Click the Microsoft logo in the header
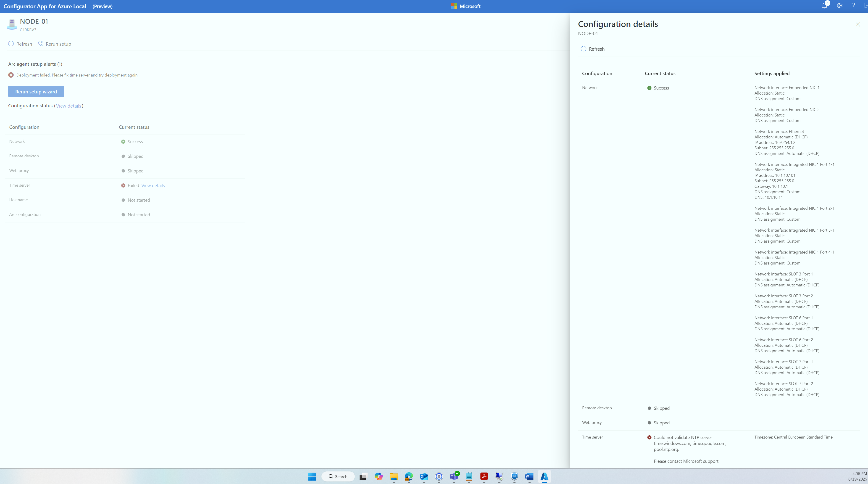The height and width of the screenshot is (484, 868). coord(466,6)
